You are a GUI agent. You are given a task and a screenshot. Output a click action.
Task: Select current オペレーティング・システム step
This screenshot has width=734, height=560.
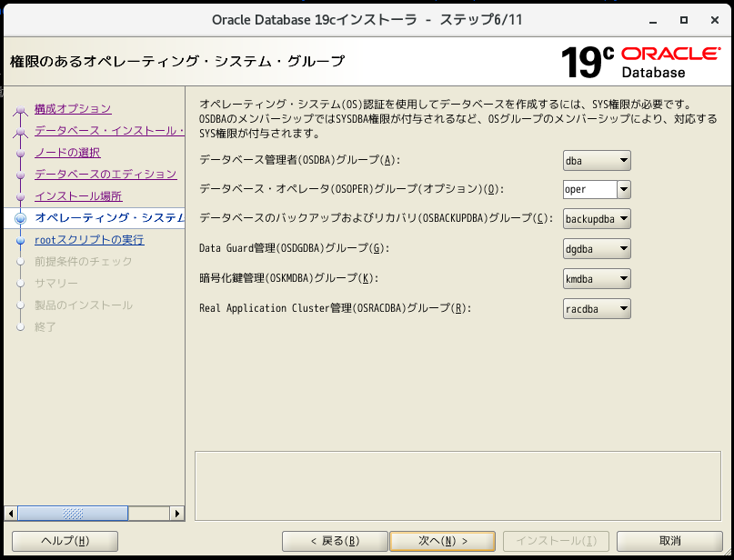(109, 218)
